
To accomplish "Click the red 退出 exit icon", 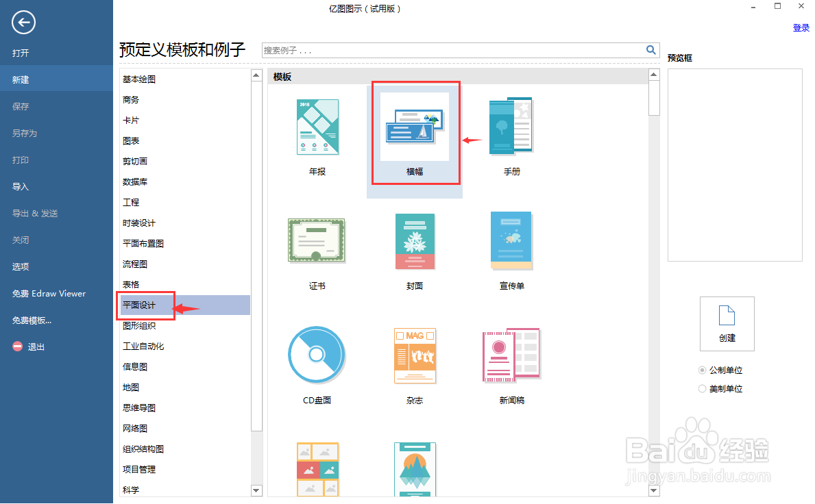I will pos(18,346).
